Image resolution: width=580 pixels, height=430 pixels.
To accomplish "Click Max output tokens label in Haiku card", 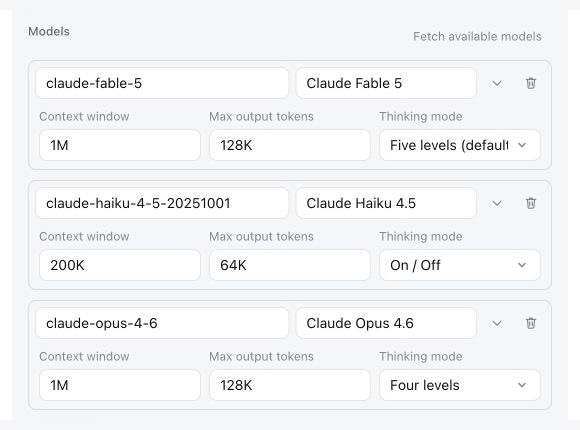I will (x=261, y=236).
